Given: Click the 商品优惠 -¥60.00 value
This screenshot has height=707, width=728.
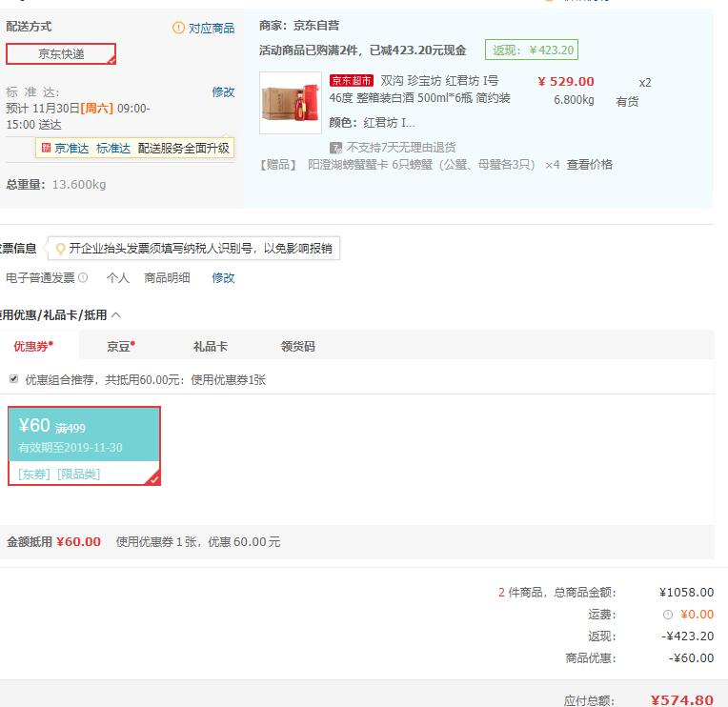Looking at the screenshot, I should [x=692, y=657].
